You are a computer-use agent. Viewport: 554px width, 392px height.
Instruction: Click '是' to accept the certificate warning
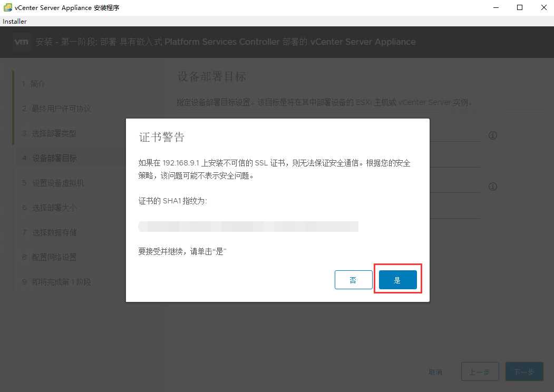[397, 280]
